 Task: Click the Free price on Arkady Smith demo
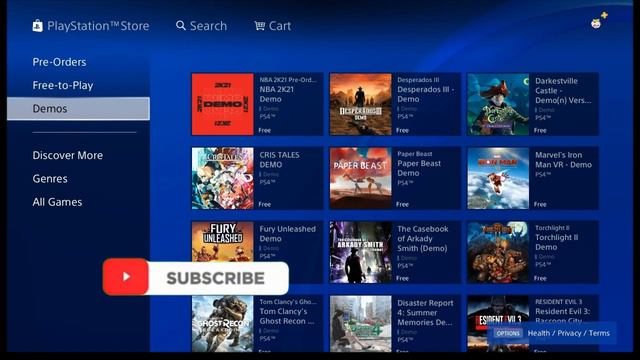pyautogui.click(x=402, y=278)
